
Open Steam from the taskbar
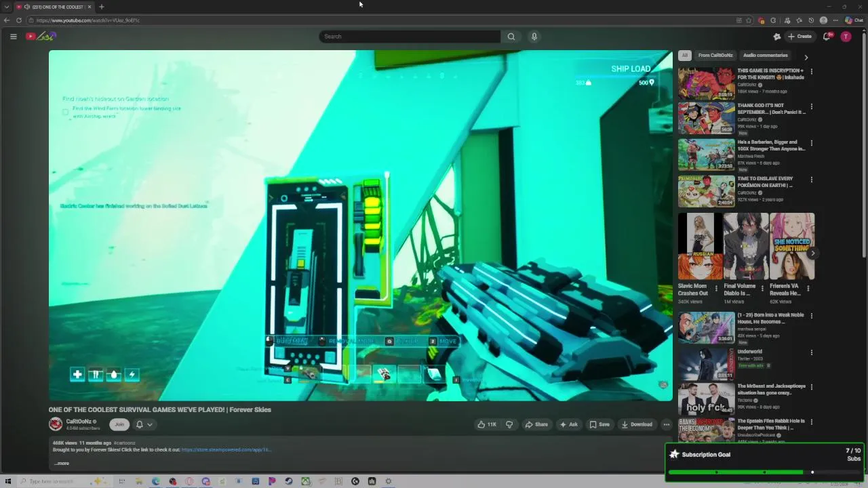pos(289,481)
